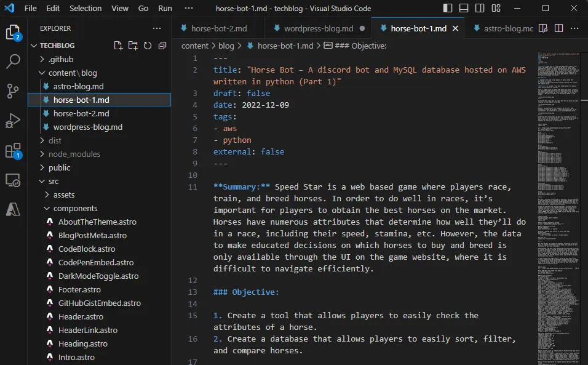
Task: Switch to astro-blog.md tab
Action: pyautogui.click(x=503, y=28)
